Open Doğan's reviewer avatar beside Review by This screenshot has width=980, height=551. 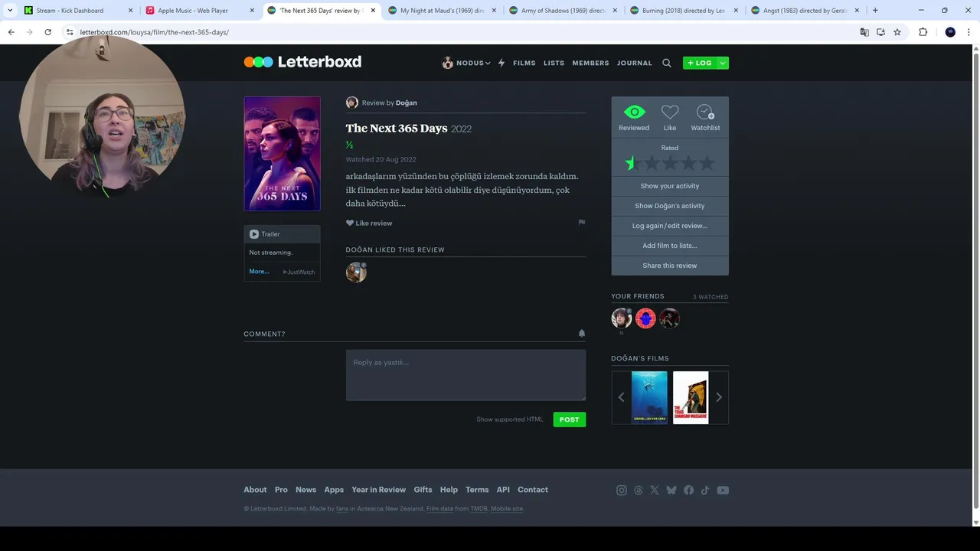tap(352, 103)
